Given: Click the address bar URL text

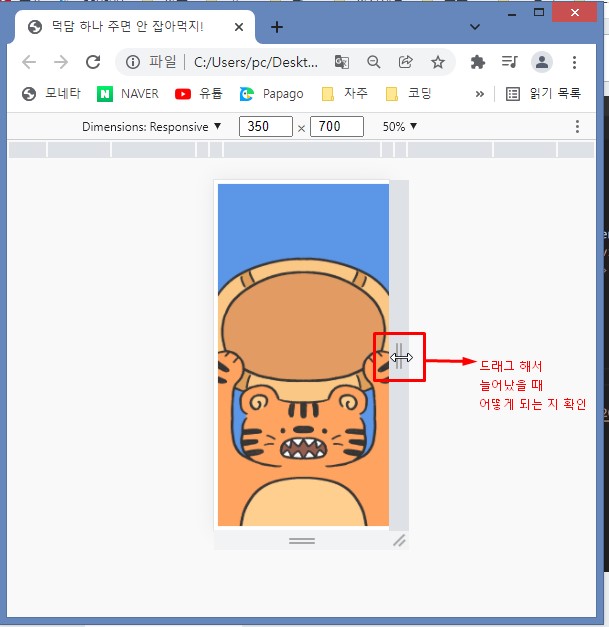Looking at the screenshot, I should pyautogui.click(x=256, y=62).
